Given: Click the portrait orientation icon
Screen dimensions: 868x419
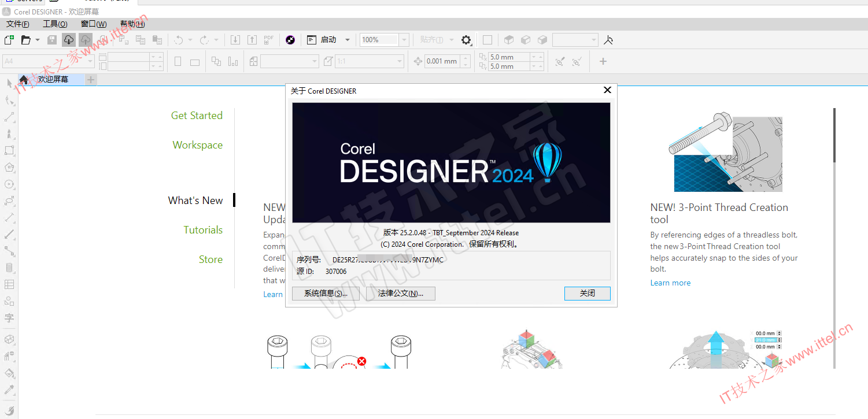Looking at the screenshot, I should point(178,61).
